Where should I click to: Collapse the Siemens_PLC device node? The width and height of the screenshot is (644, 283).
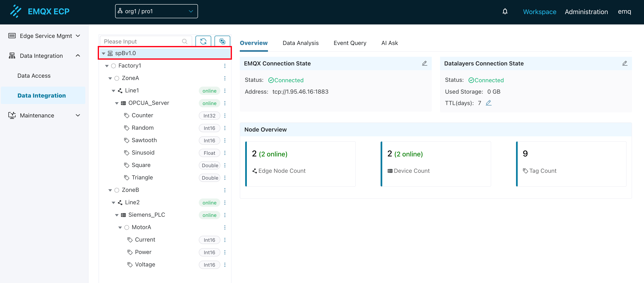point(117,215)
